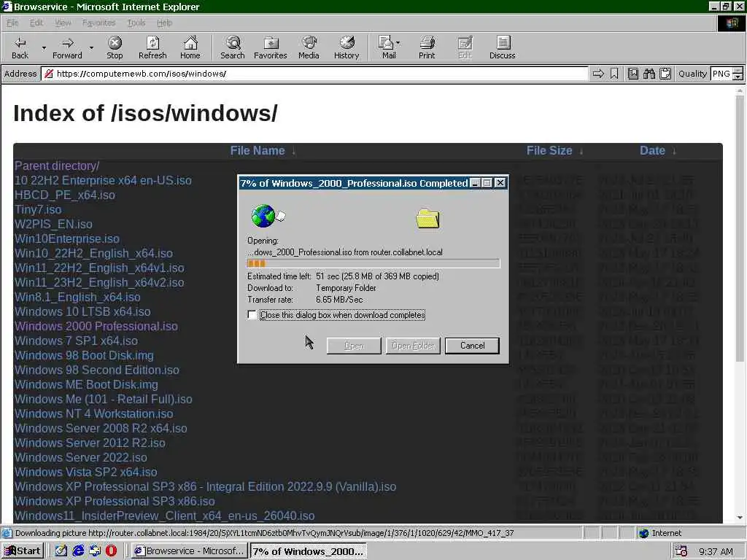Click the Quality spinner down arrow
The height and width of the screenshot is (560, 747).
coord(738,77)
